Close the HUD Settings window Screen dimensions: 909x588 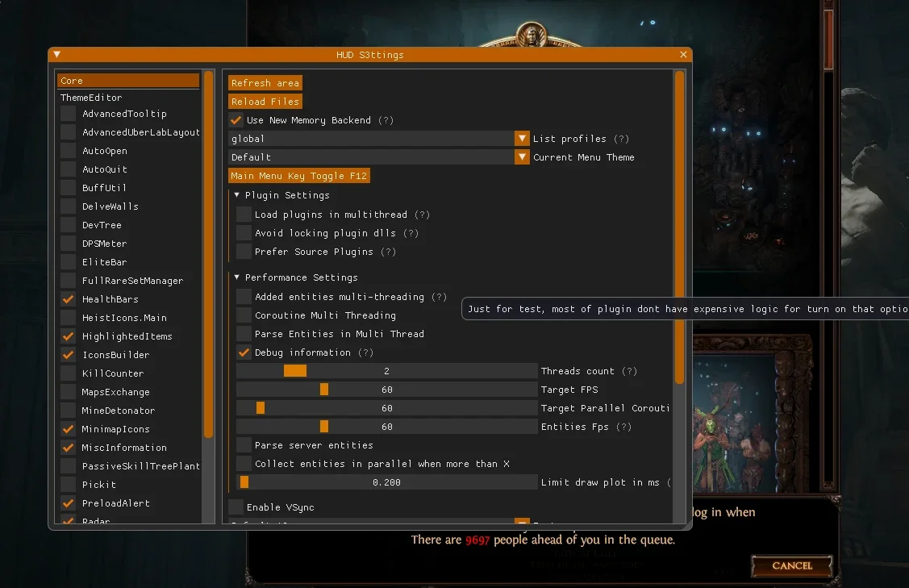[x=683, y=55]
